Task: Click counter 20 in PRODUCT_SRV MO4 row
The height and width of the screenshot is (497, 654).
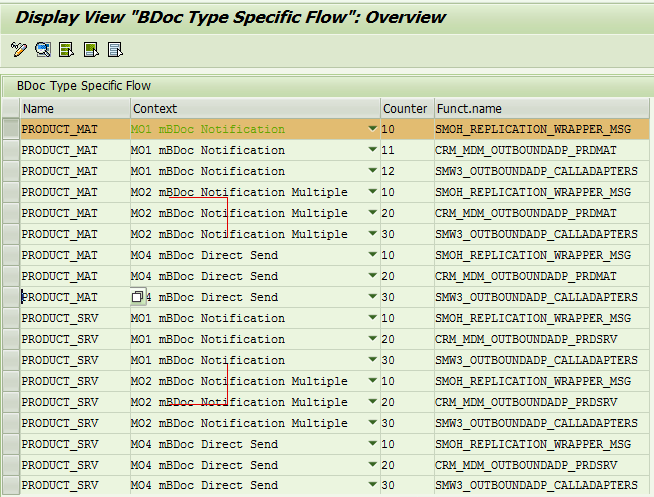Action: 388,465
